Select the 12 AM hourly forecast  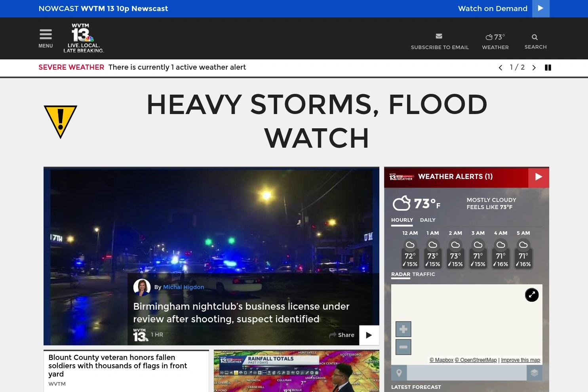[x=410, y=250]
